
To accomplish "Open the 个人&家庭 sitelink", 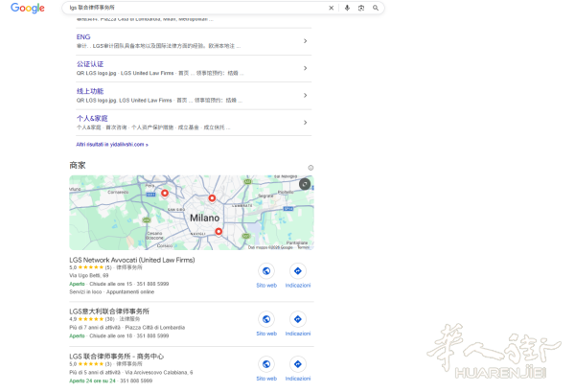I will (x=92, y=119).
